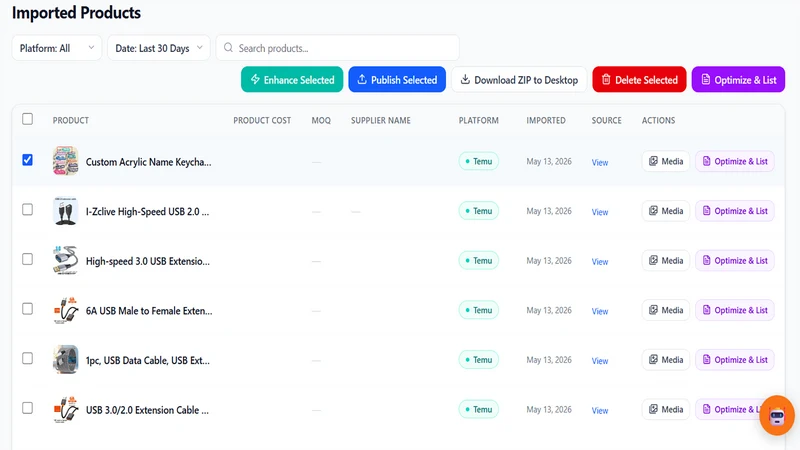Toggle the select-all checkbox in header
The image size is (800, 450).
(x=28, y=119)
